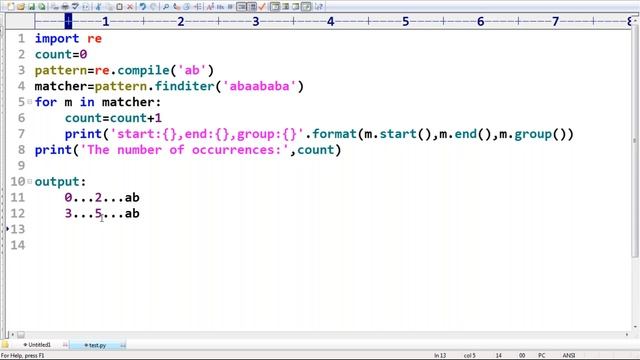The image size is (640, 360).
Task: Click 're.compile' on line 3
Action: (x=132, y=70)
